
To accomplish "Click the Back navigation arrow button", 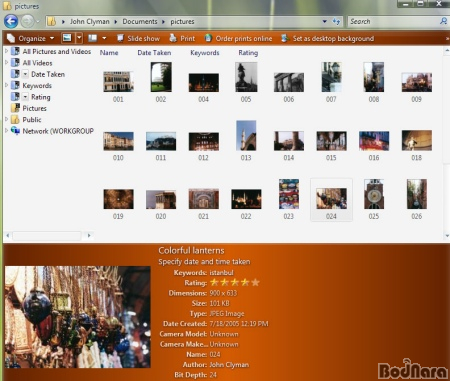I will pos(11,22).
